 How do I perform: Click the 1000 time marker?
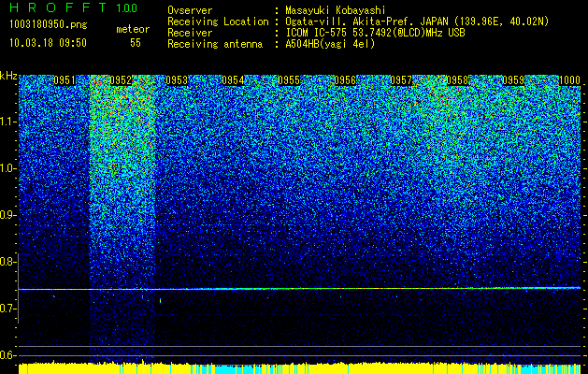click(x=569, y=80)
